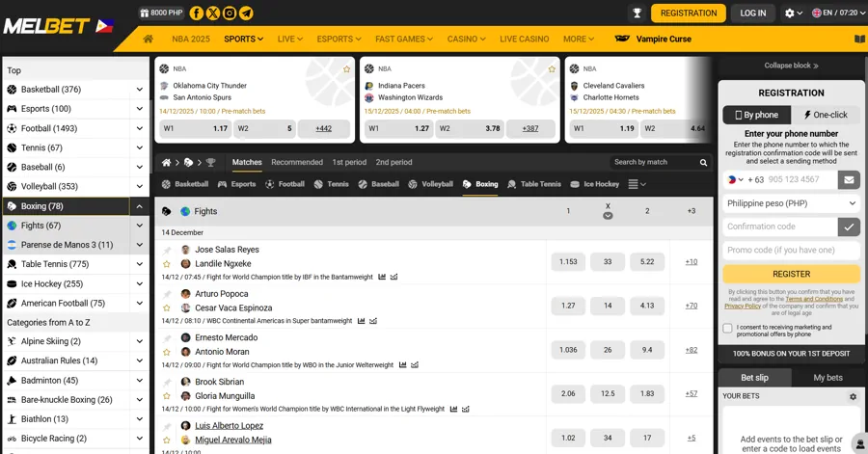Open the Philippine peso currency dropdown
868x454 pixels.
(x=791, y=203)
